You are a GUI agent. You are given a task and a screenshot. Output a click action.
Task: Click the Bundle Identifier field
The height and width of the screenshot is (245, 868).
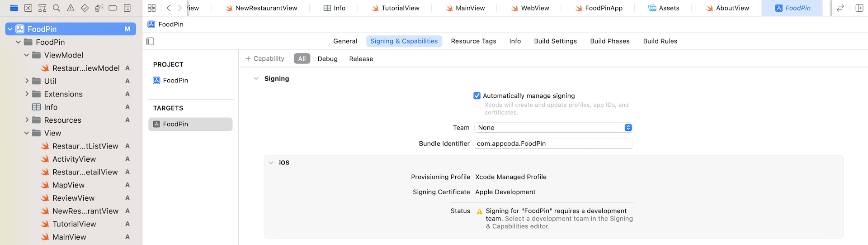click(553, 144)
